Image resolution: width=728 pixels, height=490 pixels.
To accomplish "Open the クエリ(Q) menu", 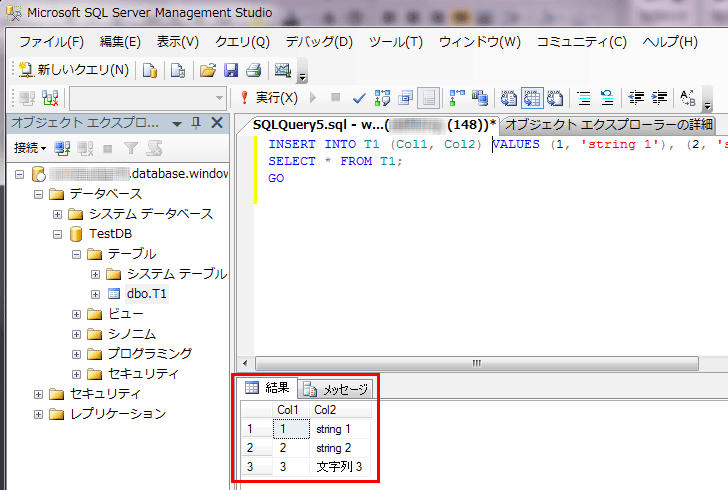I will tap(242, 42).
